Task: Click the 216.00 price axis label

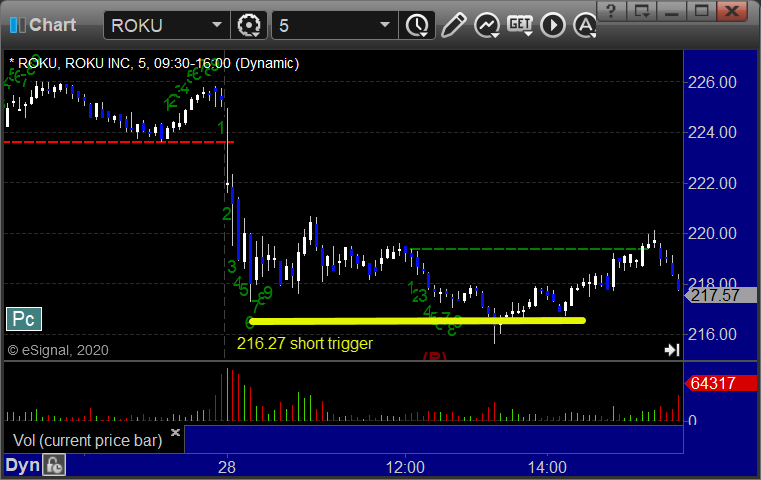Action: click(712, 334)
